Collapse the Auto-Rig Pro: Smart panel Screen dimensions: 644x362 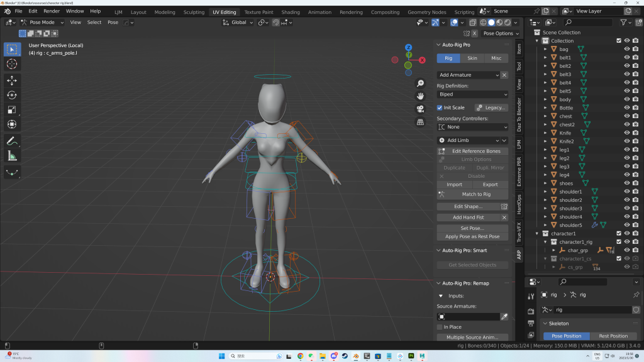(x=438, y=250)
